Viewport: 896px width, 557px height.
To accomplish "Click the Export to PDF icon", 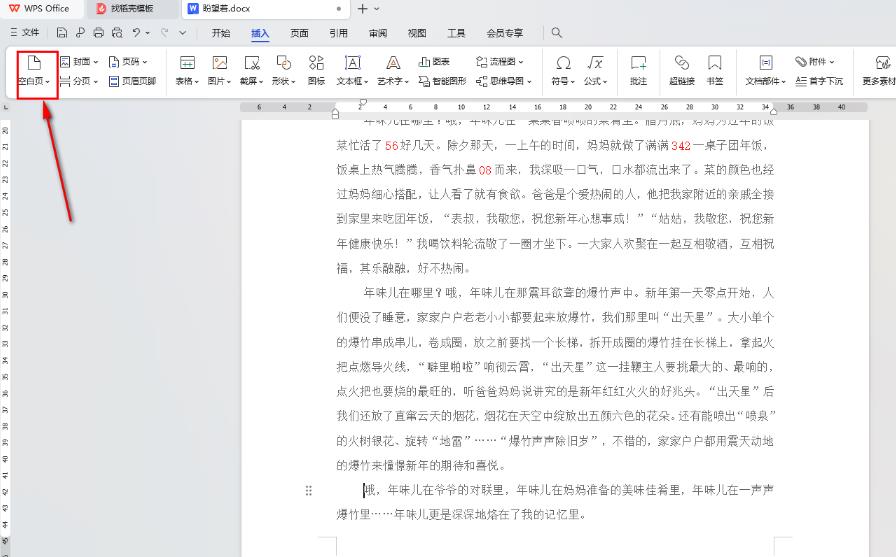I will click(80, 33).
